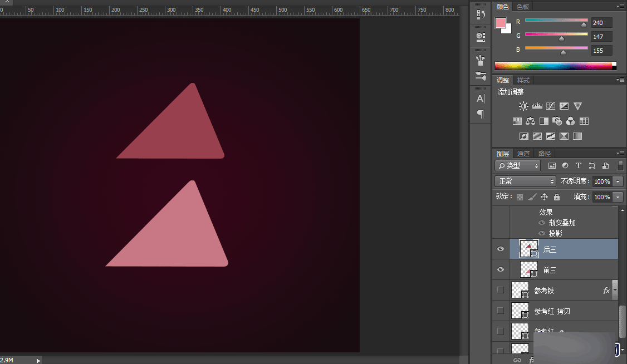Add a Color Balance adjustment
The height and width of the screenshot is (364, 627).
click(530, 121)
